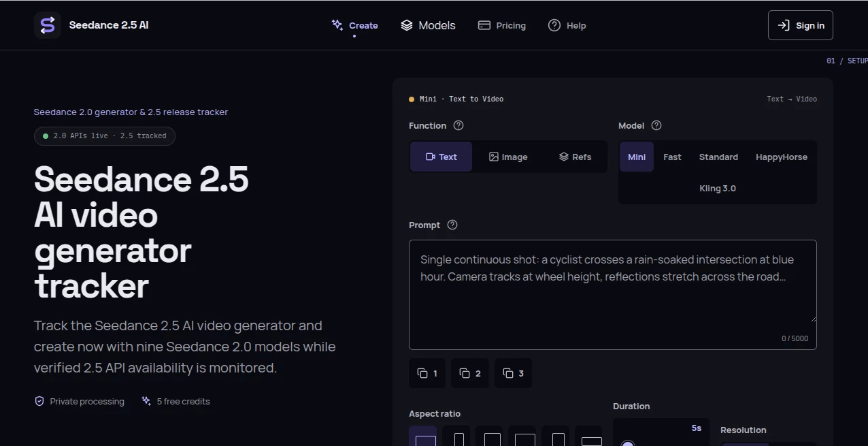This screenshot has height=446, width=868.
Task: Switch function to Image
Action: coord(508,157)
